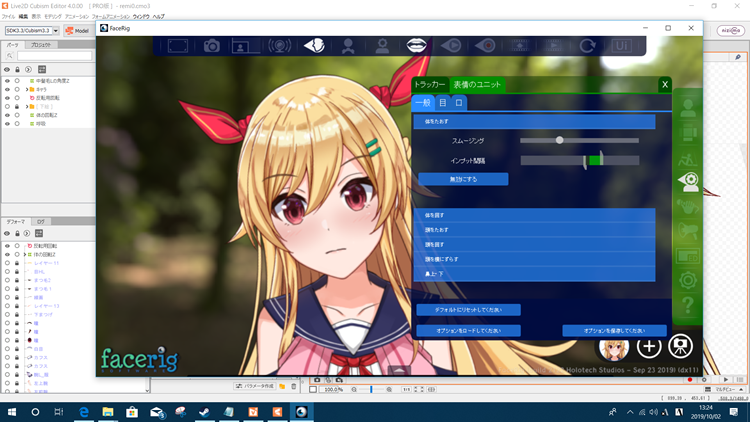This screenshot has width=750, height=422.
Task: Expand the 頭を横にずらす section in FaceRig panel
Action: (x=534, y=259)
